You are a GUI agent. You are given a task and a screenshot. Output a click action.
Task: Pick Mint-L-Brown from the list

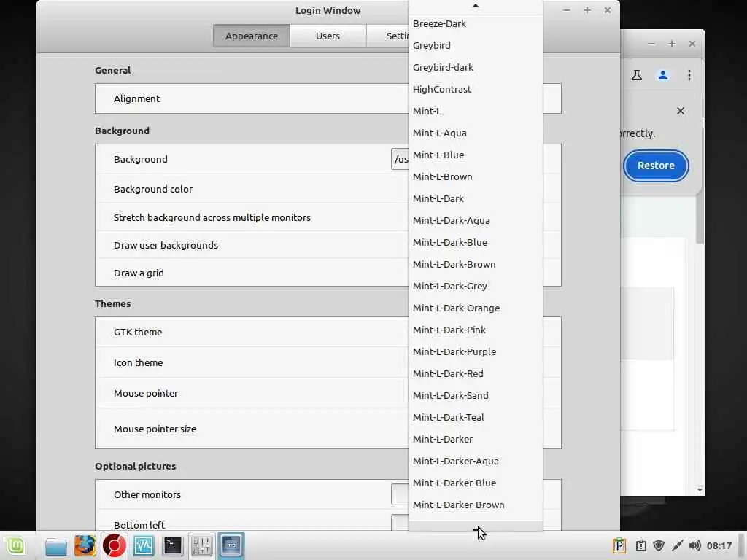point(476,177)
